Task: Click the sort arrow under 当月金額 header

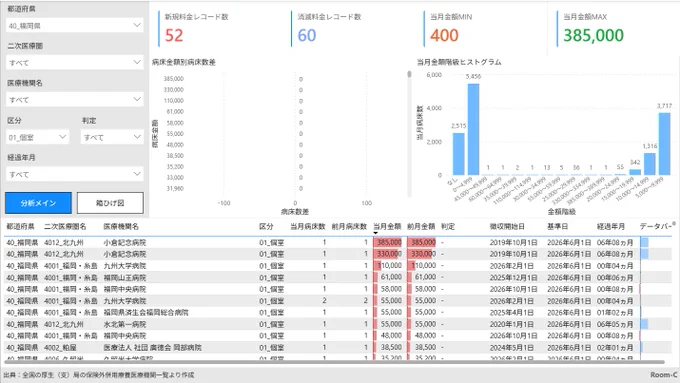Action: coord(376,233)
